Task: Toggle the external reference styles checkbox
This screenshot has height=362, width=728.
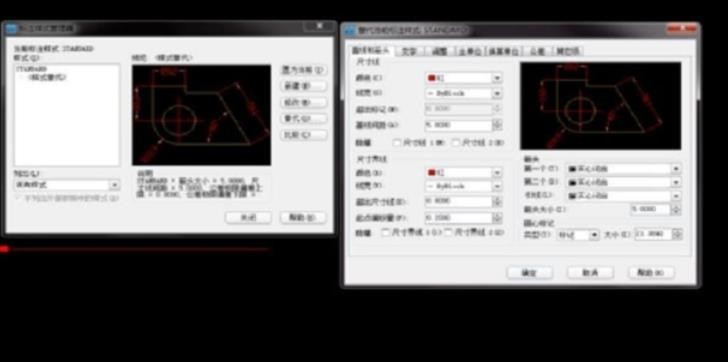Action: (x=19, y=198)
